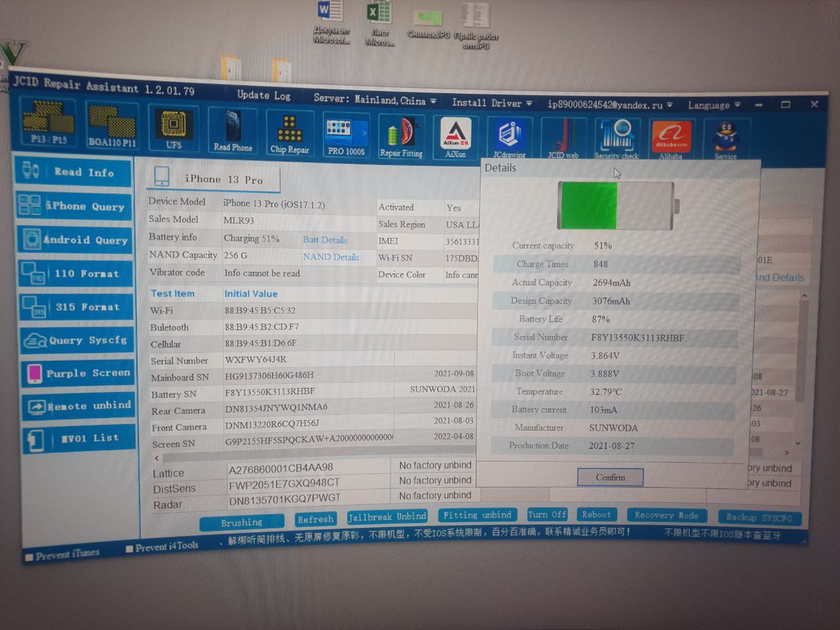Click the Refresh button
Screen dimensions: 840x630
tap(316, 519)
